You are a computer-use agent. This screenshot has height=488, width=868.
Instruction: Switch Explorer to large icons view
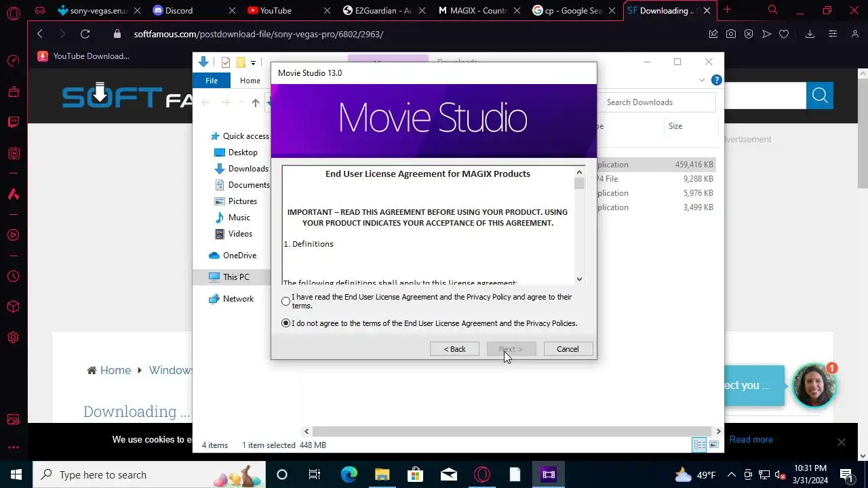click(x=713, y=445)
